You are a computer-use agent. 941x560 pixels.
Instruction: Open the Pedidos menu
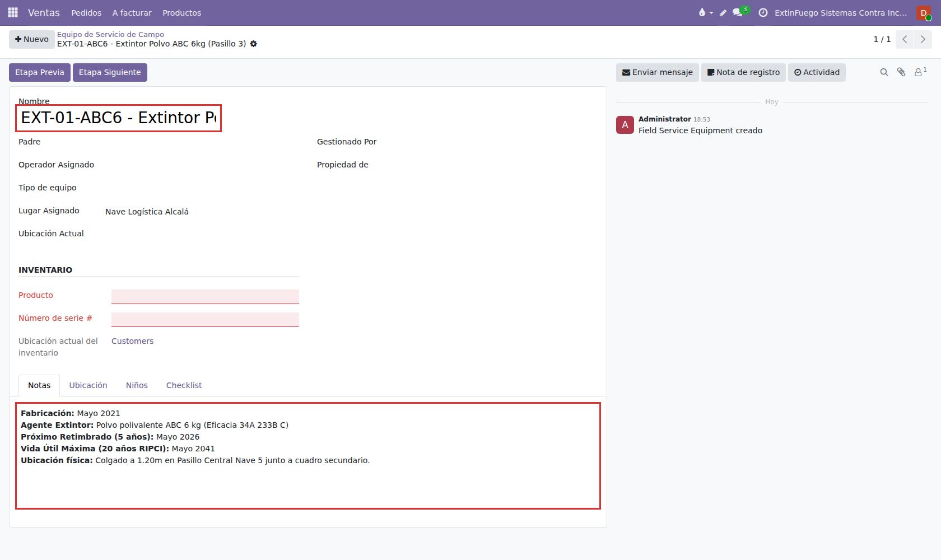tap(86, 12)
